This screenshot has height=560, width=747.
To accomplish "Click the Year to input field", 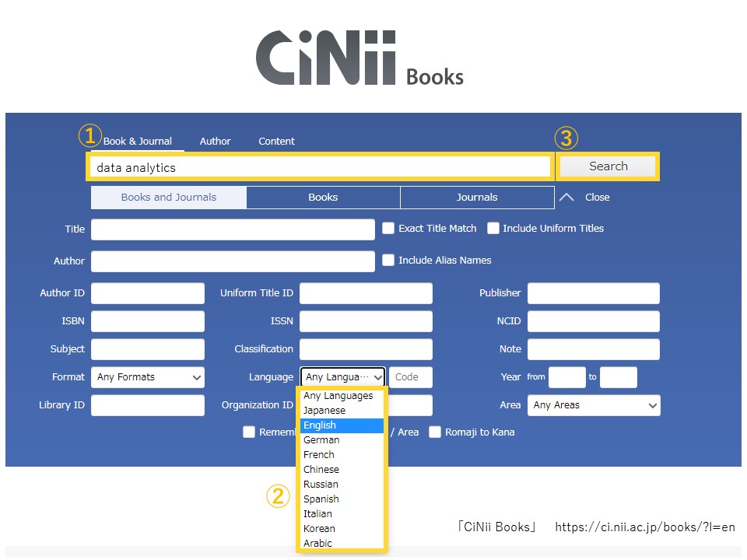I will (619, 377).
